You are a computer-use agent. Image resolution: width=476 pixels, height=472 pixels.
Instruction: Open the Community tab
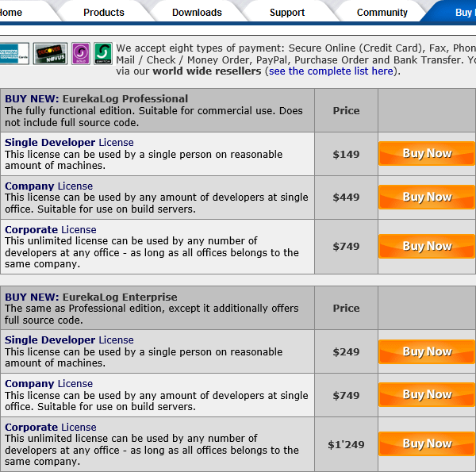(382, 13)
